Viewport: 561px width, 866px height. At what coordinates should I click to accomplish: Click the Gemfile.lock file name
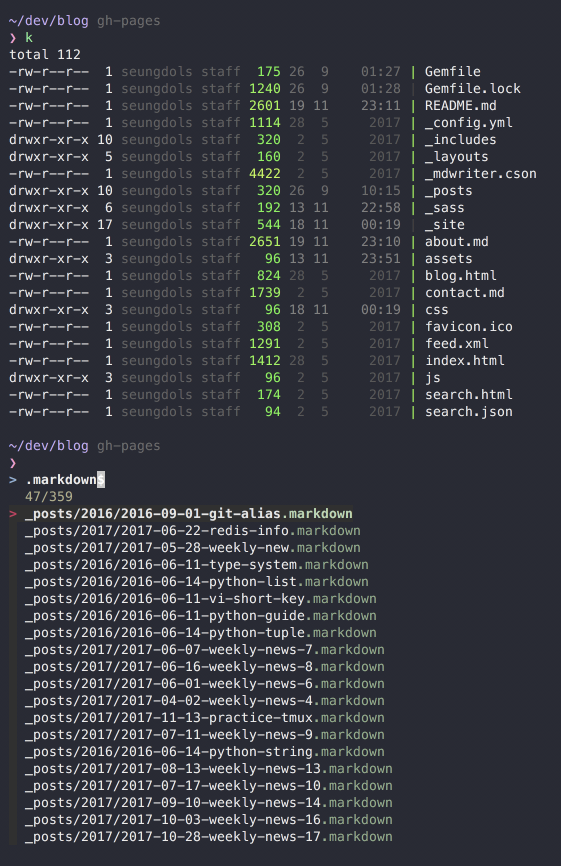(473, 88)
